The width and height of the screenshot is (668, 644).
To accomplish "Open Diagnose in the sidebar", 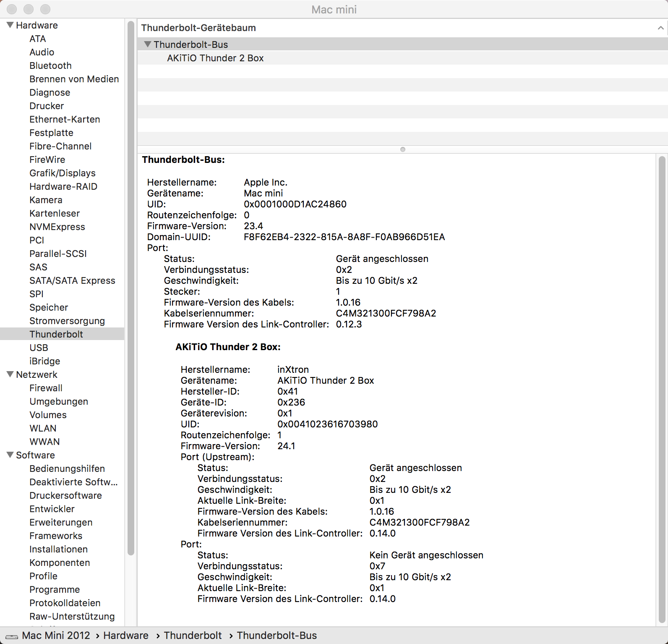I will coord(50,92).
